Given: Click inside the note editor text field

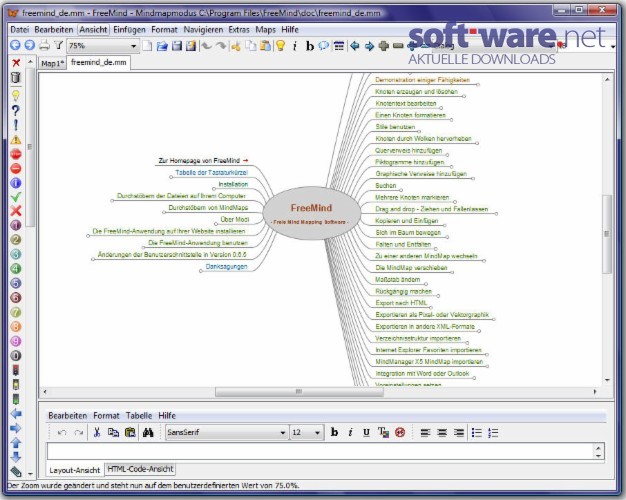Looking at the screenshot, I should click(319, 452).
